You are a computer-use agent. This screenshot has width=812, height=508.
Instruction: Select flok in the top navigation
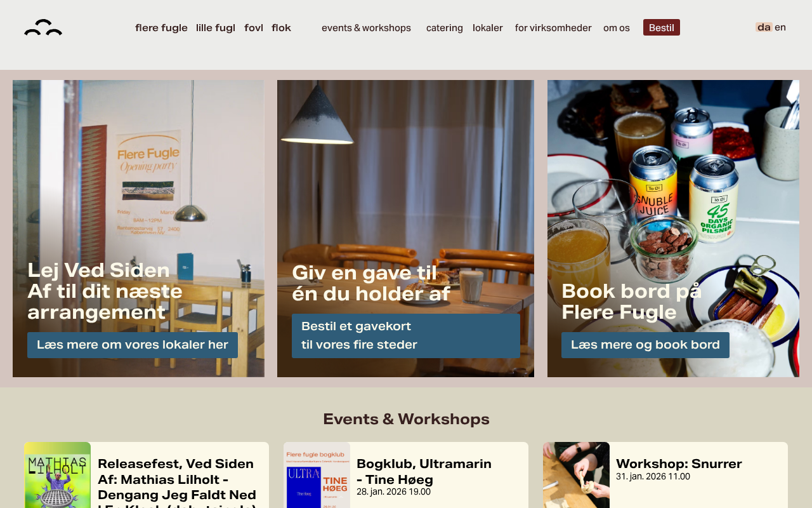tap(281, 28)
